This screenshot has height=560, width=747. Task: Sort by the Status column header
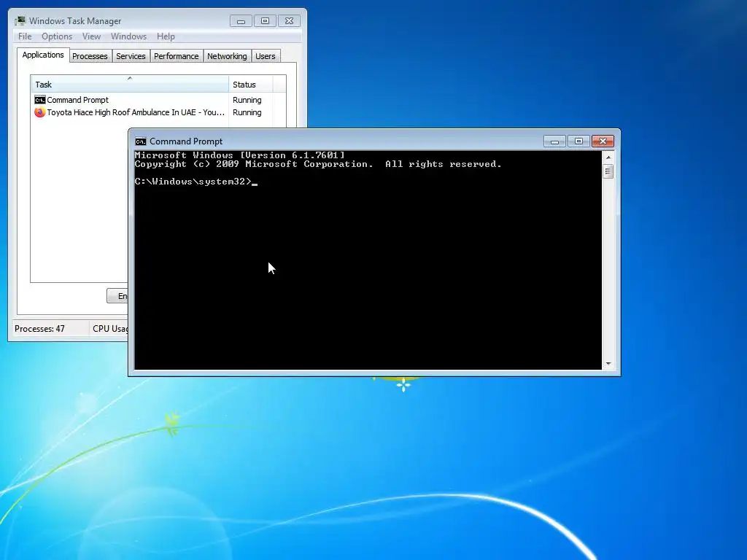pyautogui.click(x=251, y=85)
